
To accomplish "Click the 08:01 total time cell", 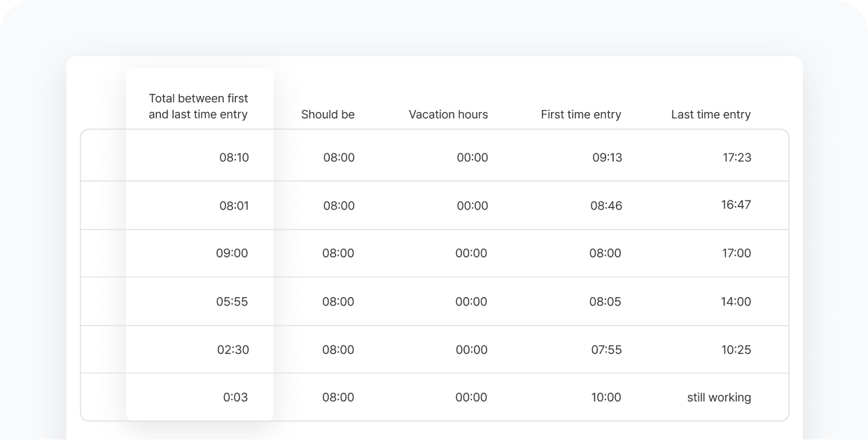I will [x=234, y=206].
